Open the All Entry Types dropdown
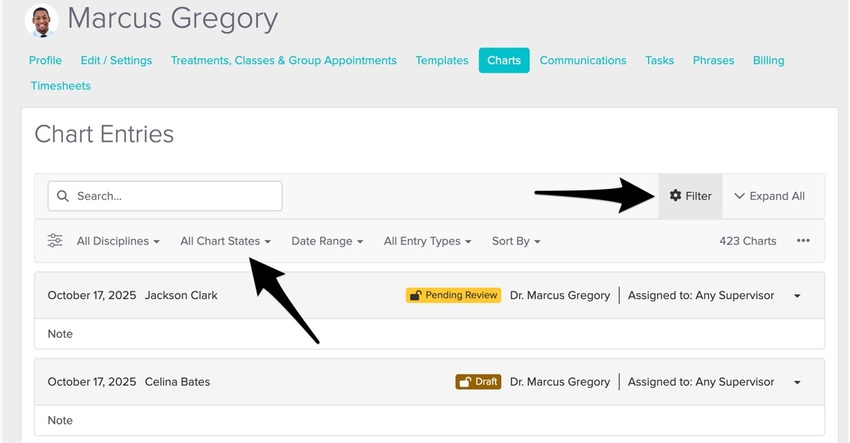Image resolution: width=850 pixels, height=443 pixels. (427, 241)
